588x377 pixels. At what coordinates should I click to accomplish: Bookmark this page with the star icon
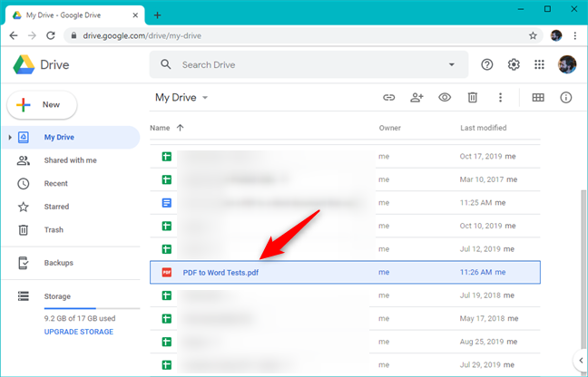[x=533, y=36]
